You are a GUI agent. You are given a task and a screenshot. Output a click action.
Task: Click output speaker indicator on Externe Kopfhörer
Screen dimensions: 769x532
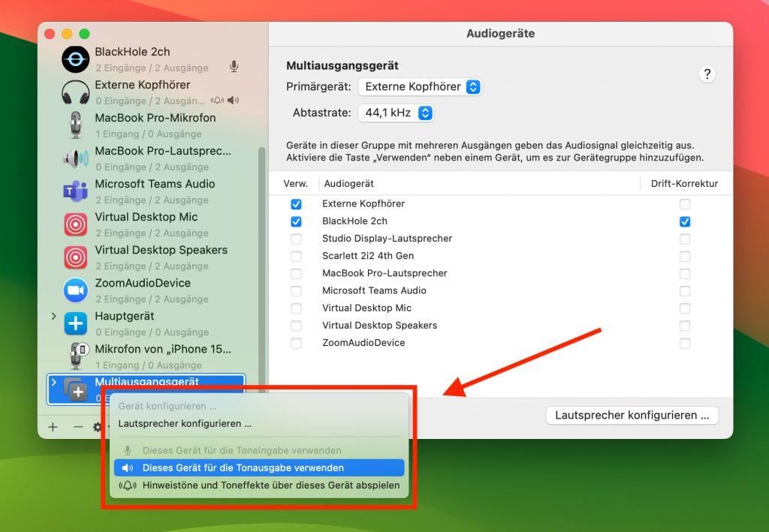[x=233, y=101]
